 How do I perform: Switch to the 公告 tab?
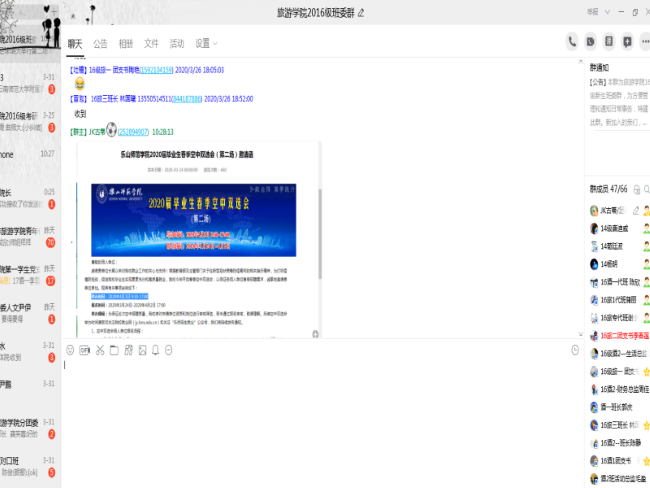point(100,44)
